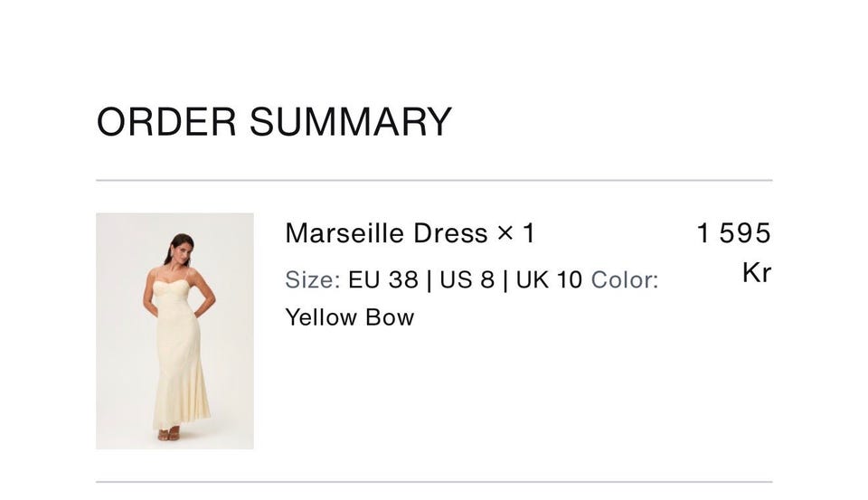This screenshot has width=868, height=500.
Task: Click the ORDER SUMMARY heading
Action: click(274, 122)
